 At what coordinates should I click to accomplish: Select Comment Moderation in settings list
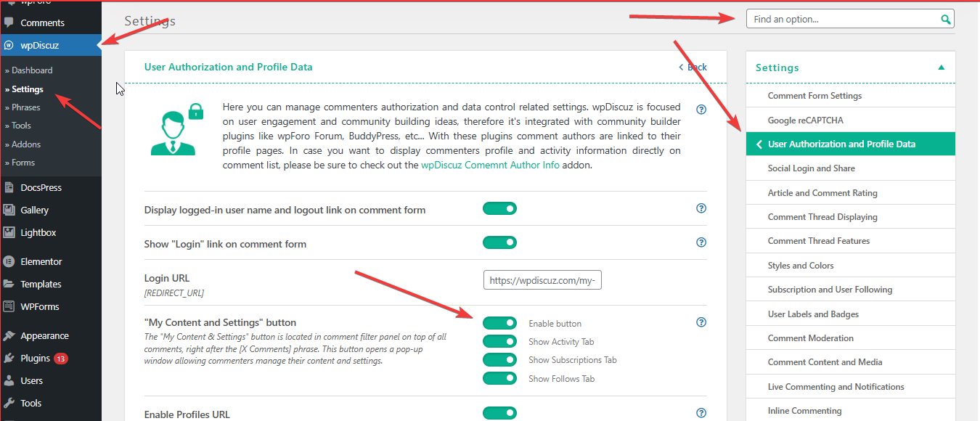coord(810,338)
